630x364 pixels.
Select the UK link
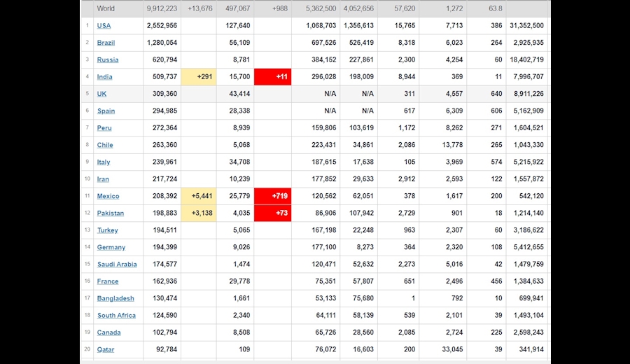[x=101, y=94]
